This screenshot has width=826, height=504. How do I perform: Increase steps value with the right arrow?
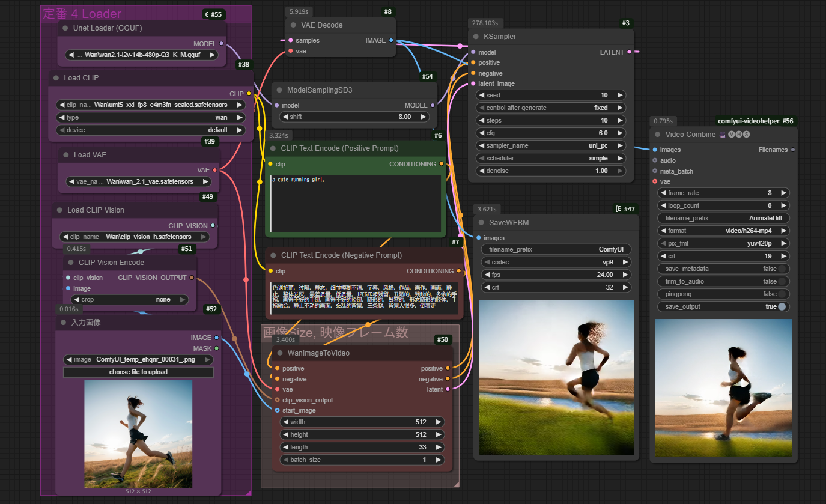click(620, 120)
